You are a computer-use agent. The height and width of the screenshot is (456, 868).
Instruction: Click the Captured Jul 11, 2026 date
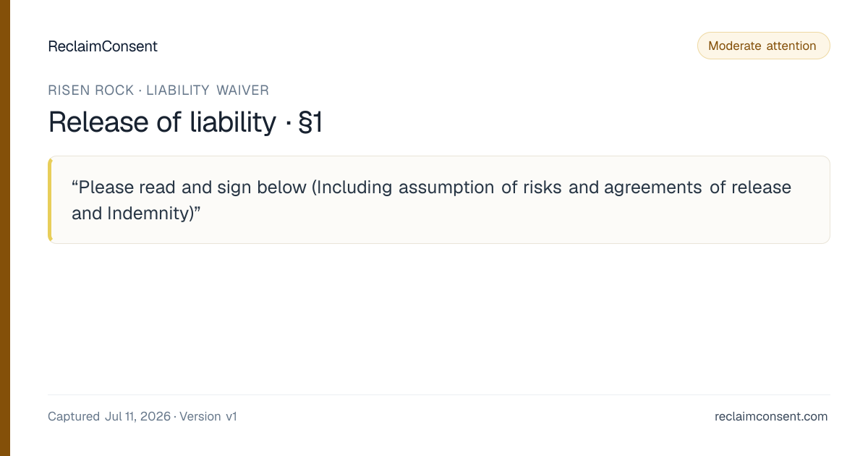point(109,416)
